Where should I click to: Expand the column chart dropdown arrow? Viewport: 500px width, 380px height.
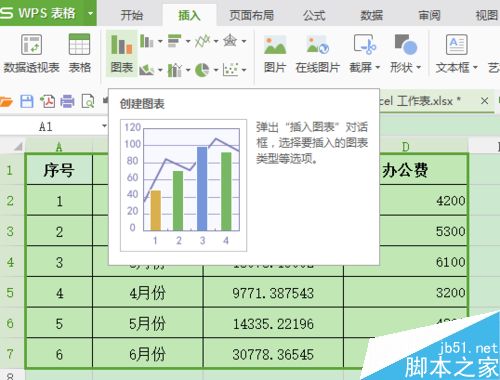[160, 42]
